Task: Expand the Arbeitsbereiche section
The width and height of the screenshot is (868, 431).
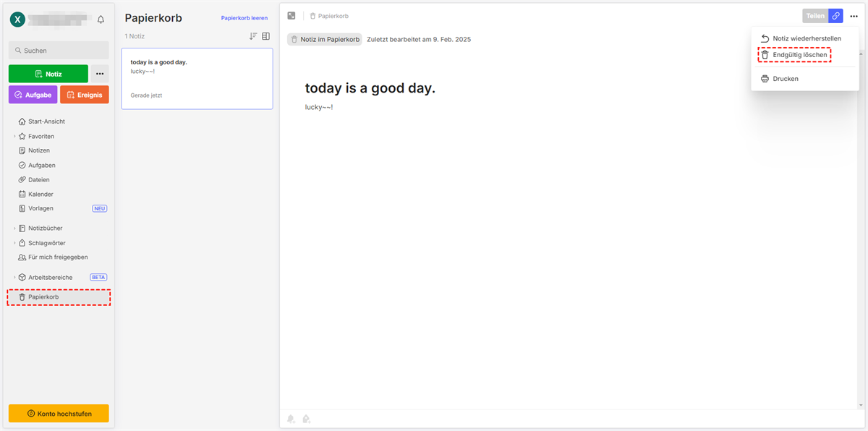Action: (14, 278)
